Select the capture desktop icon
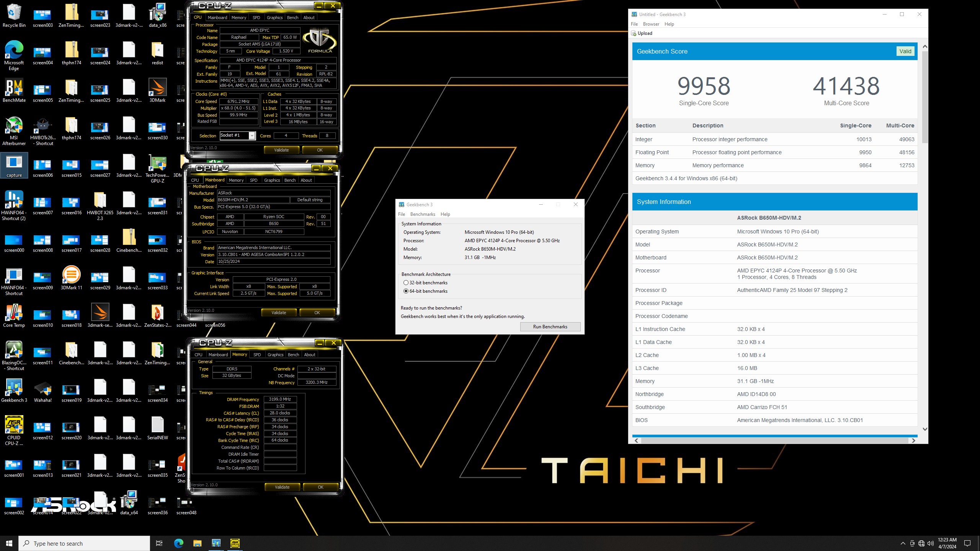The height and width of the screenshot is (551, 980). pyautogui.click(x=14, y=166)
